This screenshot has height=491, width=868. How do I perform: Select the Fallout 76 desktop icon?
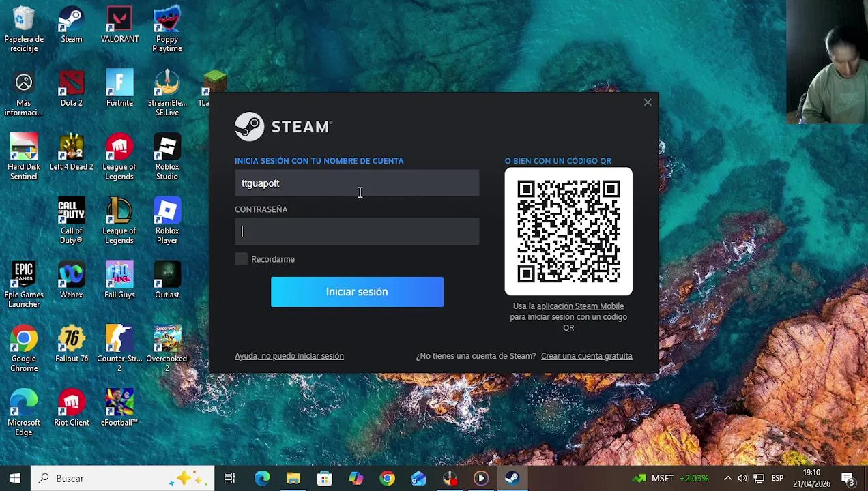(x=72, y=345)
